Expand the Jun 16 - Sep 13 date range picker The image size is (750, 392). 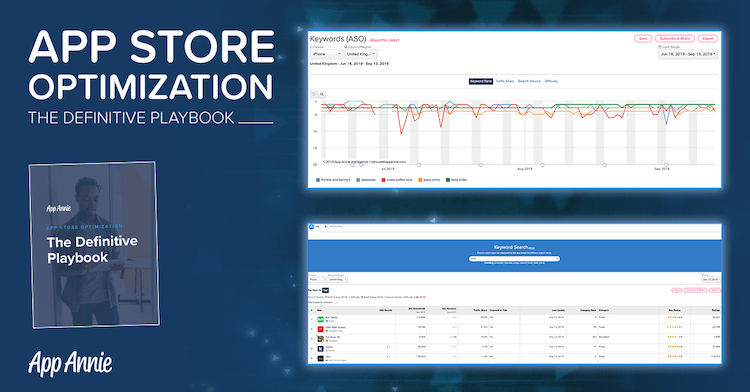click(x=688, y=54)
